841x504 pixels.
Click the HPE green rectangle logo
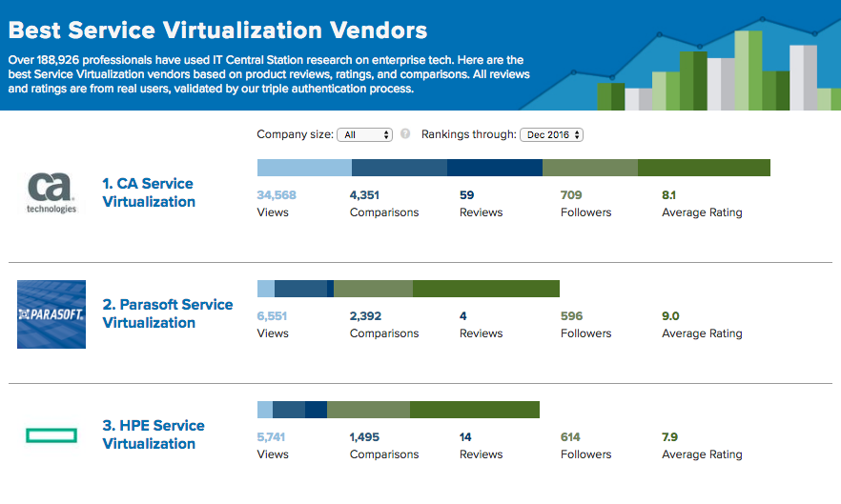click(x=51, y=434)
